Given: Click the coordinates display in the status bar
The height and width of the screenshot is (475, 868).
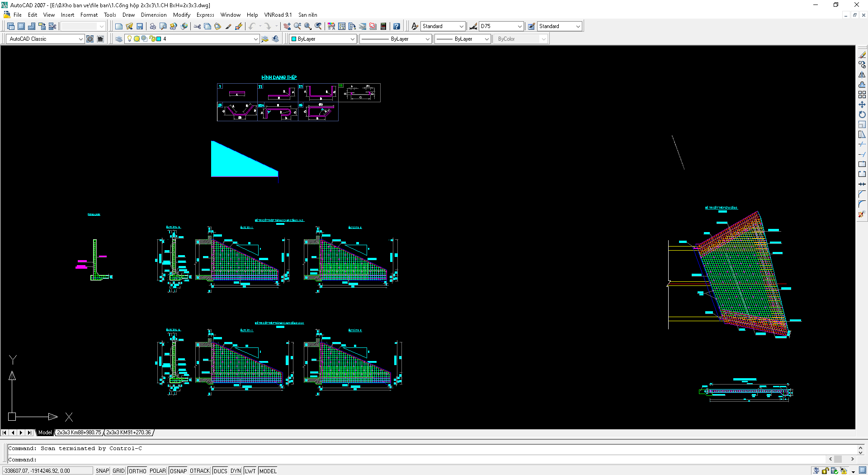Looking at the screenshot, I should click(47, 471).
